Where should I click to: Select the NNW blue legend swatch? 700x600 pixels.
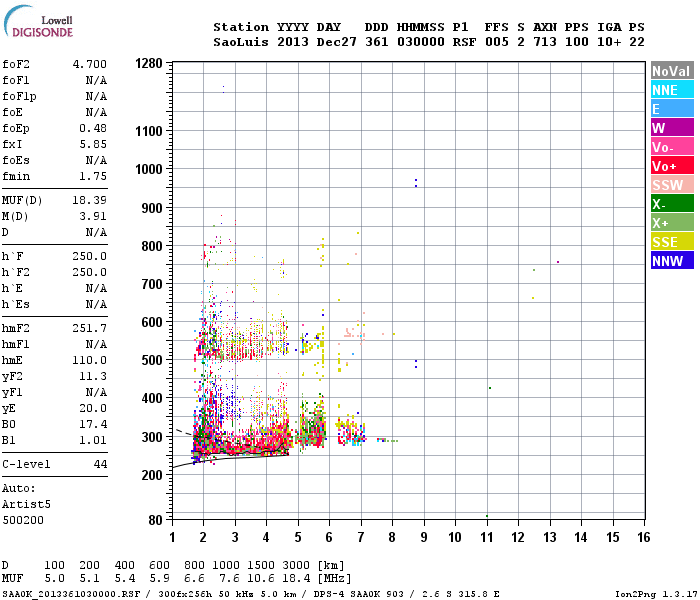672,261
